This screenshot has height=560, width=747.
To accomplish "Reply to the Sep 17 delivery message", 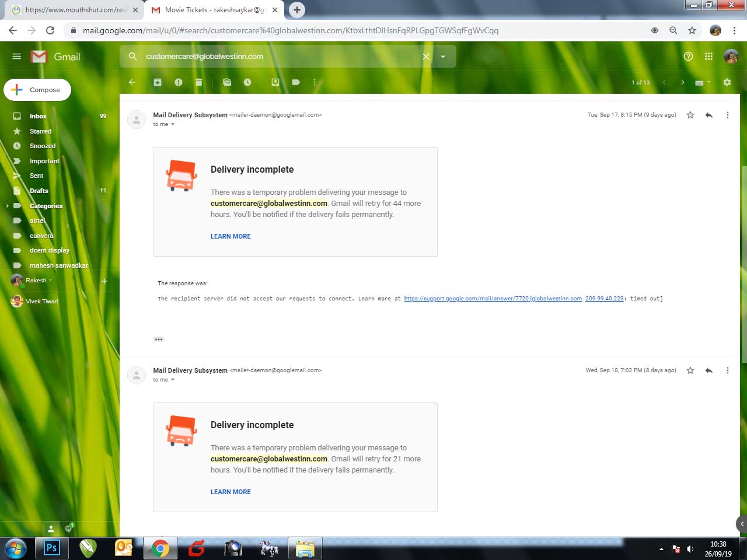I will tap(709, 115).
